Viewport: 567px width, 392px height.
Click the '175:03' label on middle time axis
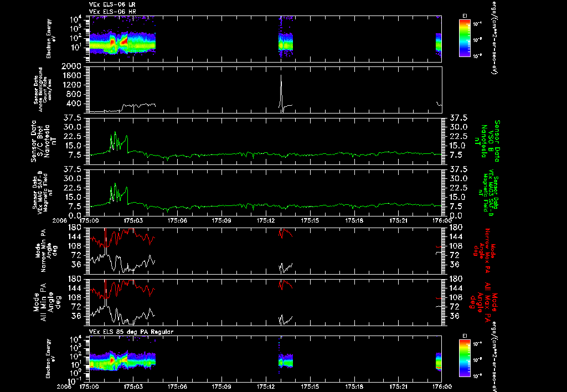coord(133,220)
